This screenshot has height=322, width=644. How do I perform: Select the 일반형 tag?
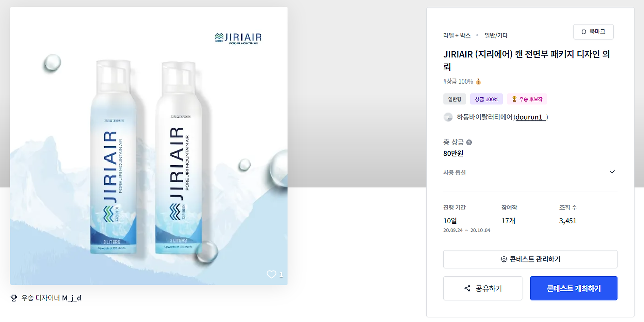(x=455, y=99)
